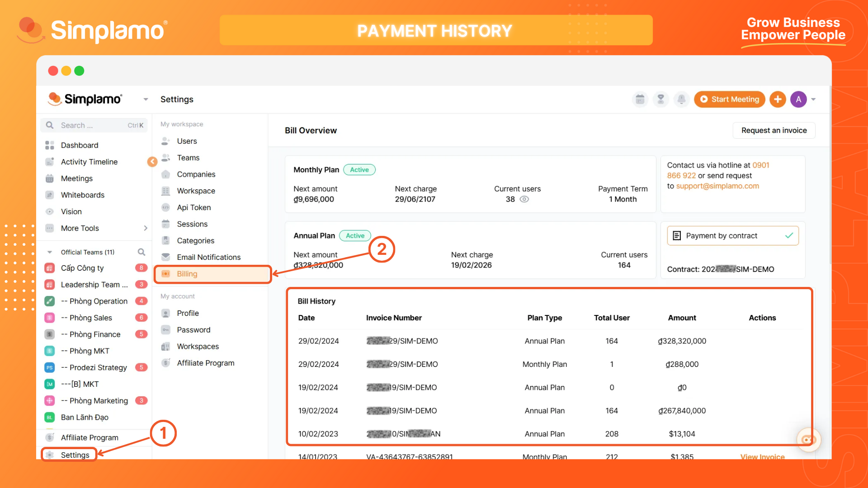Click the red window close dot
The width and height of the screenshot is (868, 488).
pyautogui.click(x=53, y=71)
